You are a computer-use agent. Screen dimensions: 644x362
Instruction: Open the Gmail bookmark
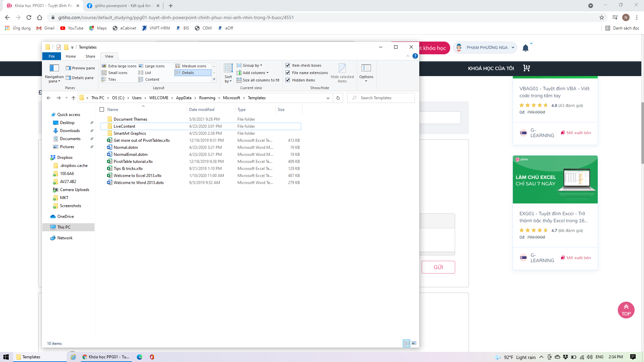point(46,28)
